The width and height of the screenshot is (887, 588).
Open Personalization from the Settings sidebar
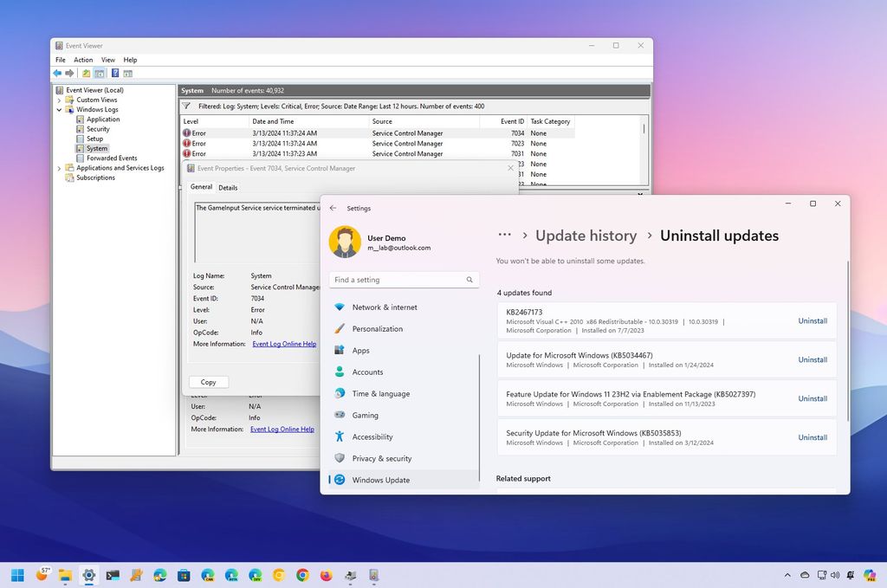[377, 328]
